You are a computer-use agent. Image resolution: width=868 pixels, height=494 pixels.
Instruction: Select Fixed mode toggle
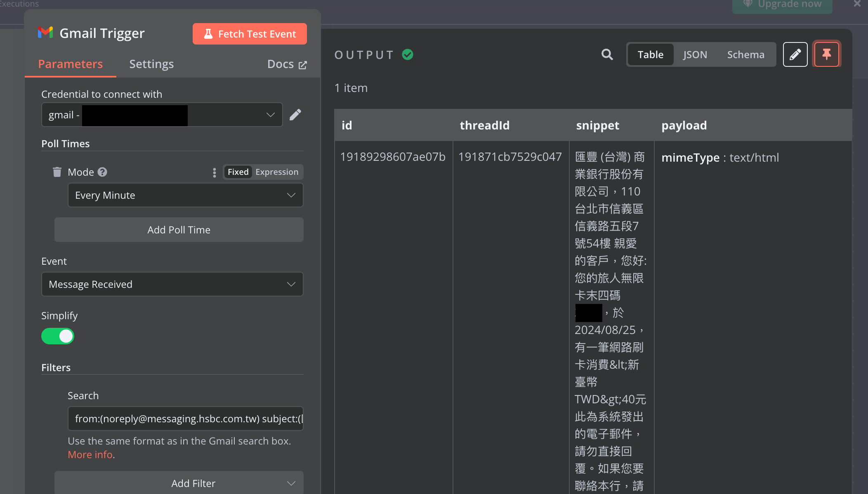pos(238,172)
